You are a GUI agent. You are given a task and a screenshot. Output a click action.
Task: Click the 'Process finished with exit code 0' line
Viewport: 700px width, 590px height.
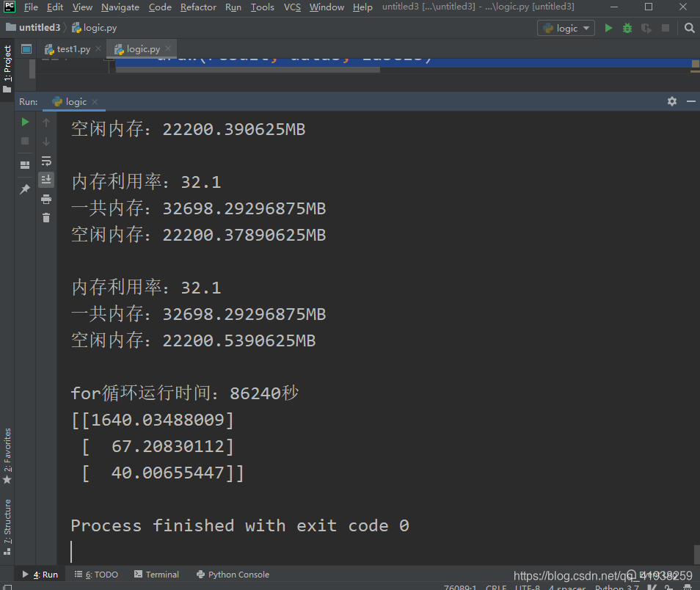click(x=240, y=525)
